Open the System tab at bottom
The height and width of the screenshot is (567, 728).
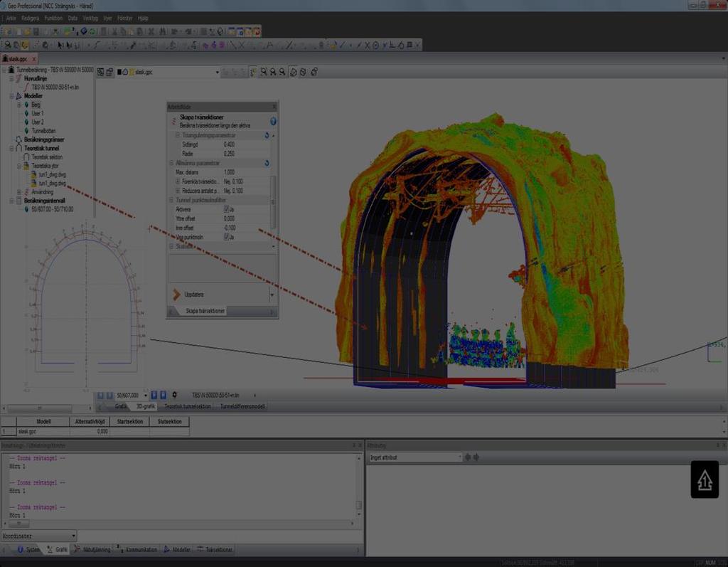(28, 549)
